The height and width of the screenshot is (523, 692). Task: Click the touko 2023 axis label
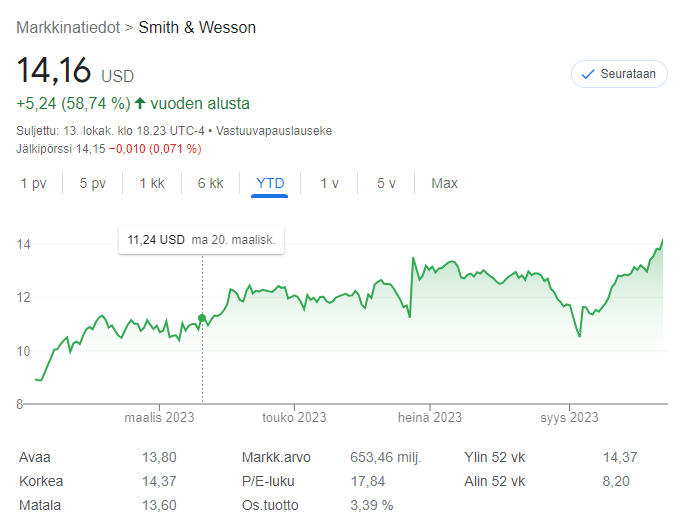pyautogui.click(x=294, y=418)
